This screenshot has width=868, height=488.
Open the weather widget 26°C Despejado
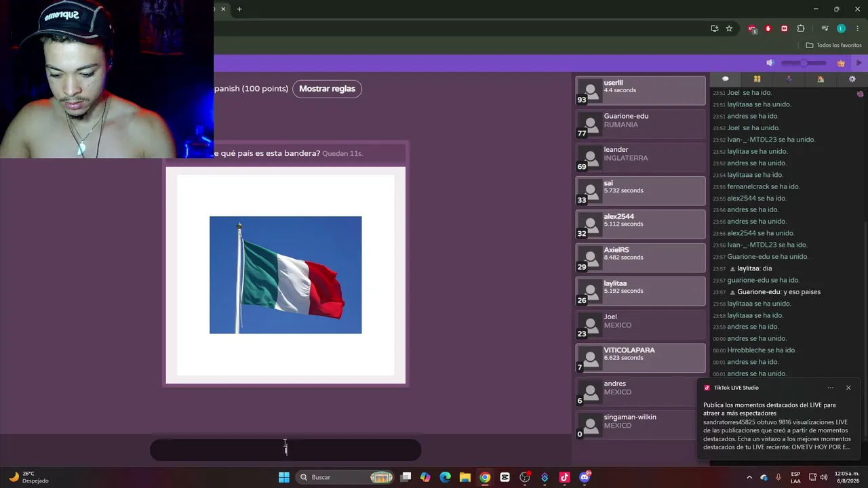(x=28, y=477)
